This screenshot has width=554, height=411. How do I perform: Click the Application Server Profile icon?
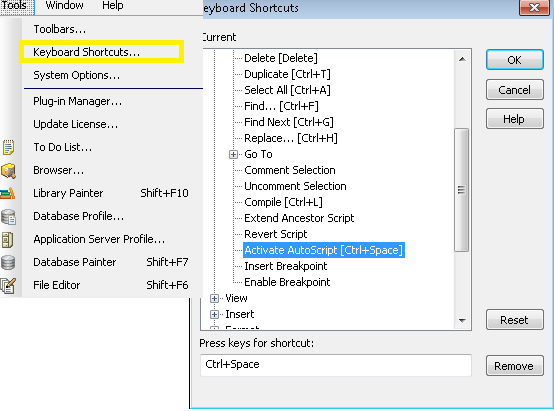click(x=8, y=240)
